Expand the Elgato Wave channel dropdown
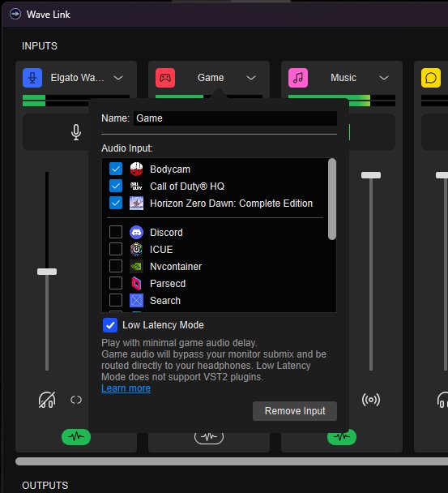Screen dimensions: 448x493 pyautogui.click(x=118, y=78)
